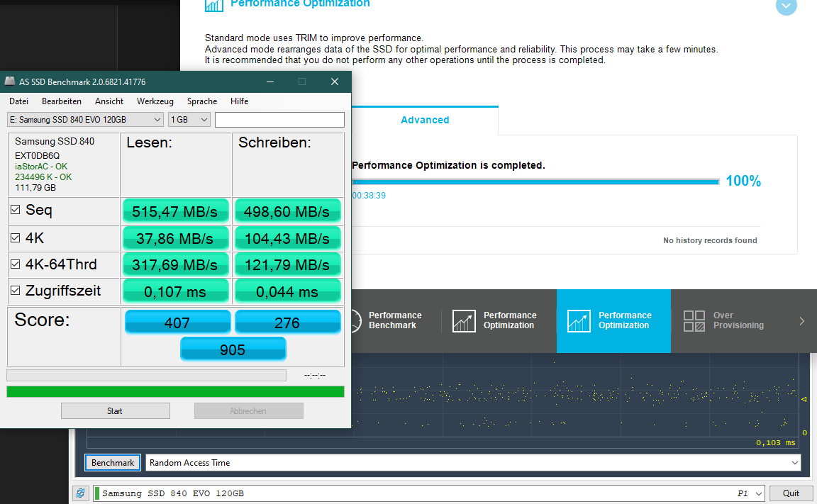817x504 pixels.
Task: Click the Performance Optimization header chart icon
Action: pyautogui.click(x=214, y=5)
